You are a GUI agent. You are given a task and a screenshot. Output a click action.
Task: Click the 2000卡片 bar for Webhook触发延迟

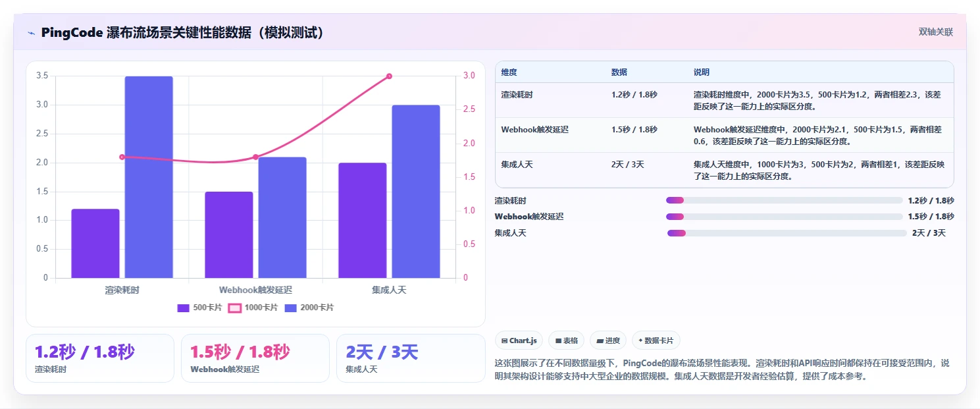(x=282, y=217)
